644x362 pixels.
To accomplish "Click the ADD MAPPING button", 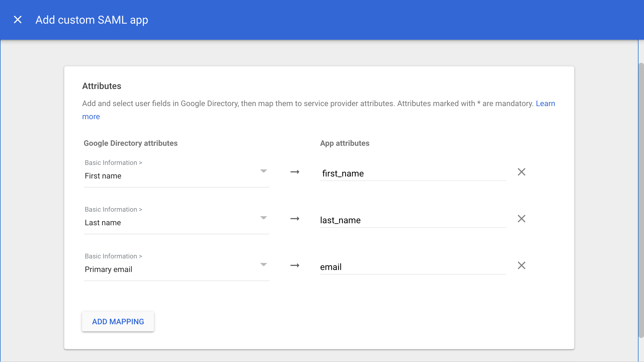I will pyautogui.click(x=118, y=322).
